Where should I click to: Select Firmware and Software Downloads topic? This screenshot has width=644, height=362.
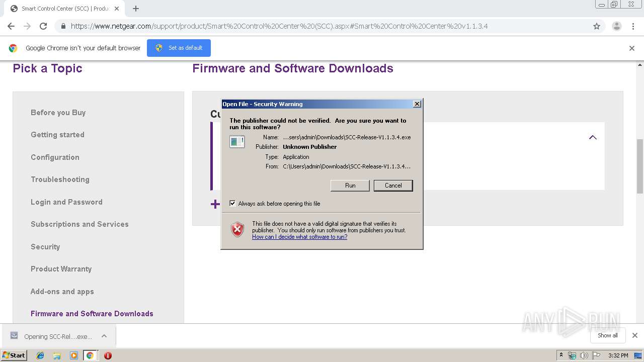point(92,314)
